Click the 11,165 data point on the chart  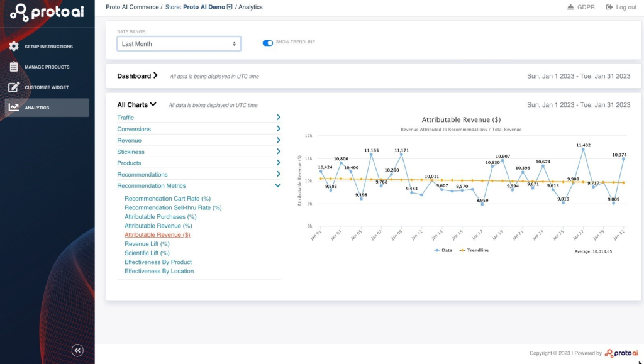(x=371, y=155)
